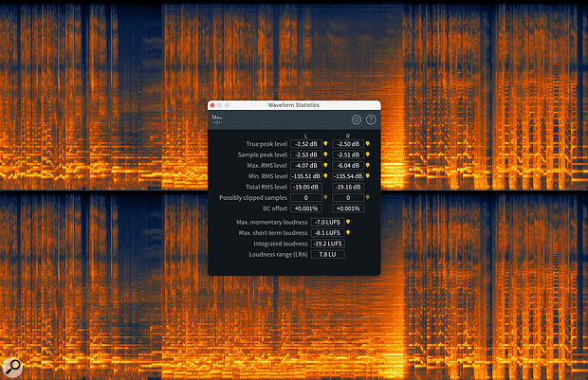Click the Possibly clipped samples label
Image resolution: width=588 pixels, height=380 pixels.
pos(253,198)
